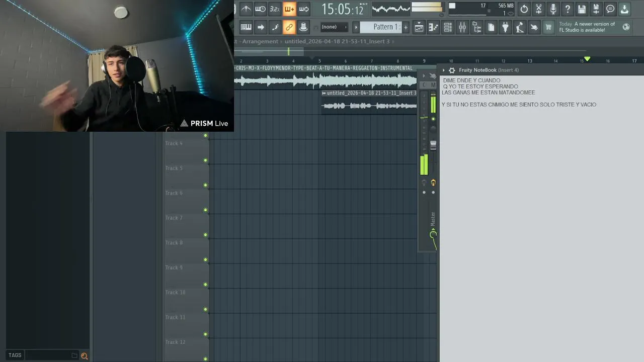Mute Track 4 with green dot

click(205, 160)
